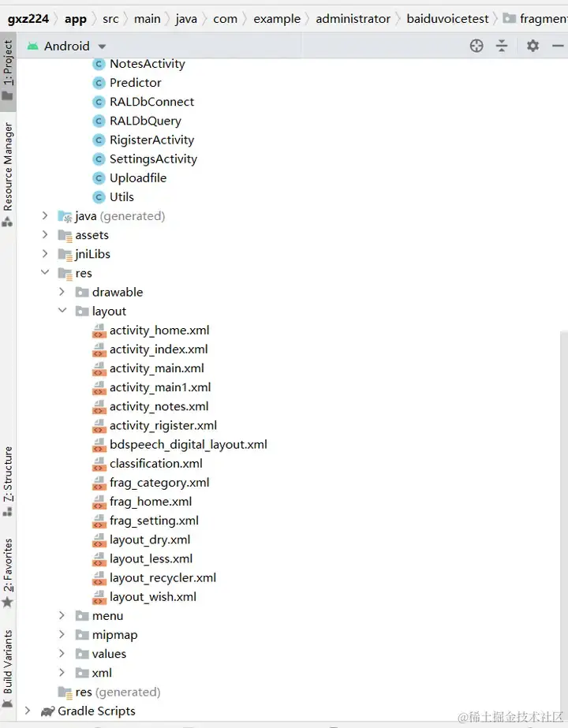568x728 pixels.
Task: Expand the drawable folder arrow
Action: click(x=62, y=292)
